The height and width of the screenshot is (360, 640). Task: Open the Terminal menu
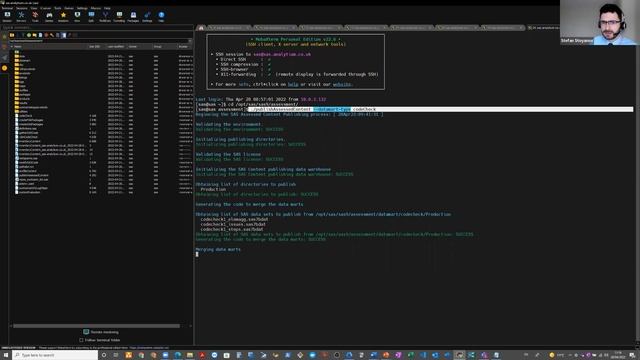click(7, 8)
